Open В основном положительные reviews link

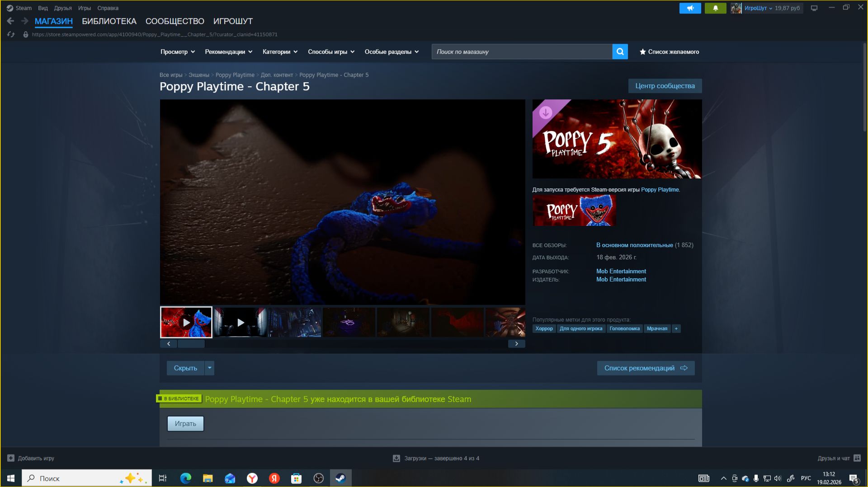click(634, 245)
